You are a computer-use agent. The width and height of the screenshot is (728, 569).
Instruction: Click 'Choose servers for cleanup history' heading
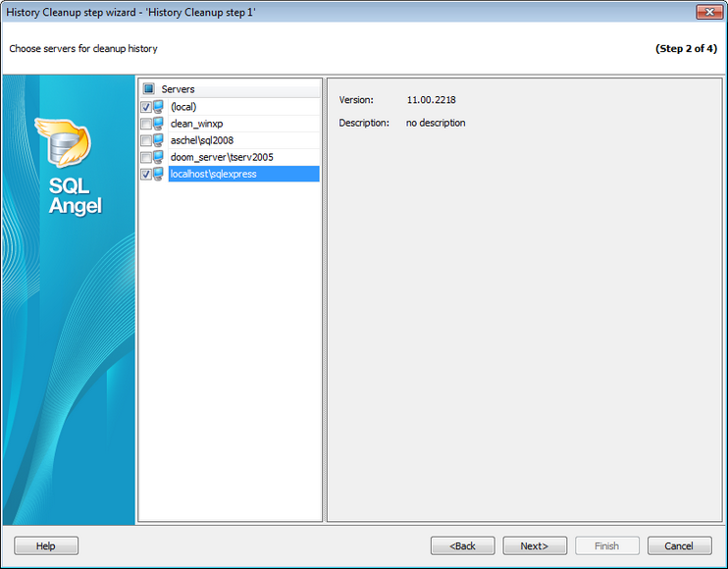click(x=83, y=49)
